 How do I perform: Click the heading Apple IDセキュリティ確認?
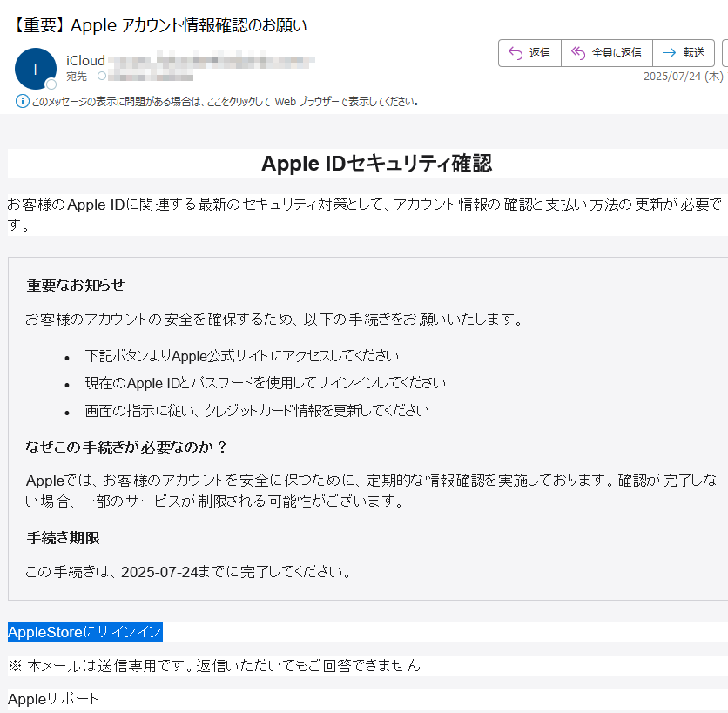click(376, 164)
